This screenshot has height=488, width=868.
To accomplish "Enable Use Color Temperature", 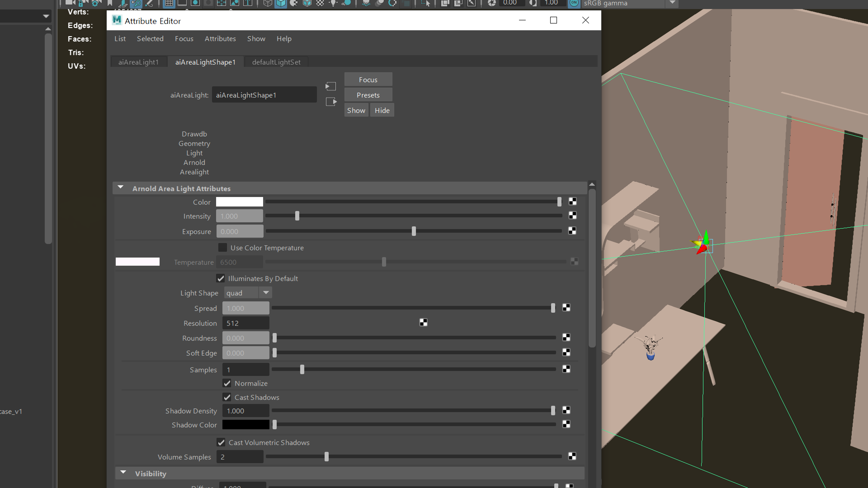I will pyautogui.click(x=222, y=248).
